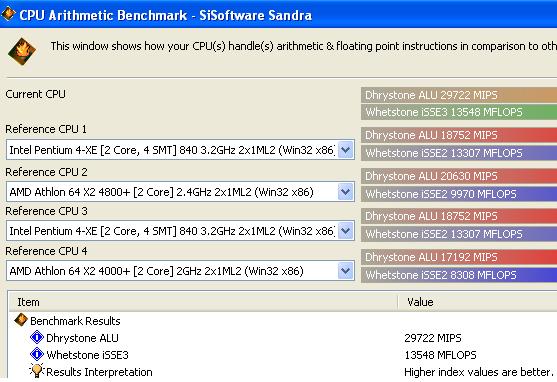Open the Reference CPU 2 dropdown arrow

345,192
